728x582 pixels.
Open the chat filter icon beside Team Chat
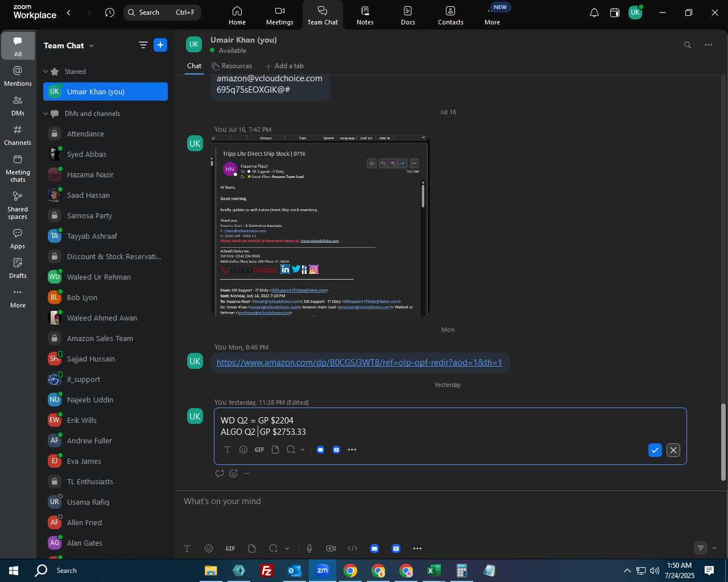(x=143, y=45)
